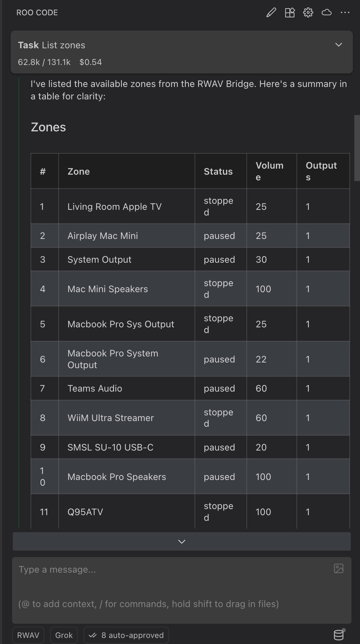Expand the Task List zones header chevron
Screen dimensions: 360x644
(339, 45)
